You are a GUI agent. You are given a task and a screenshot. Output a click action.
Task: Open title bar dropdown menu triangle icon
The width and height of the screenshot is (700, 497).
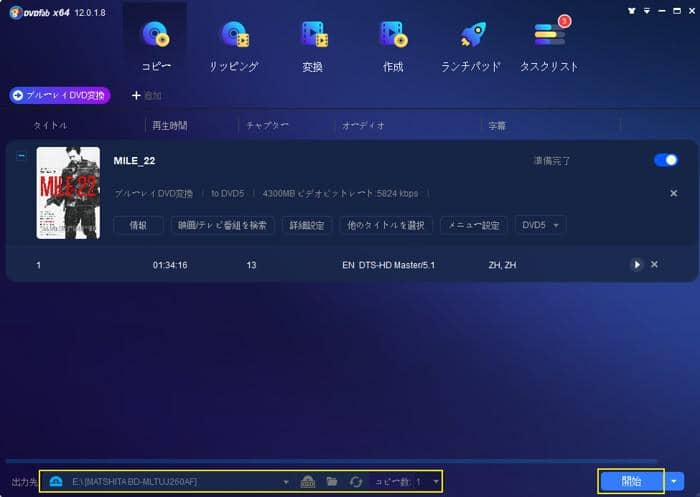(646, 11)
